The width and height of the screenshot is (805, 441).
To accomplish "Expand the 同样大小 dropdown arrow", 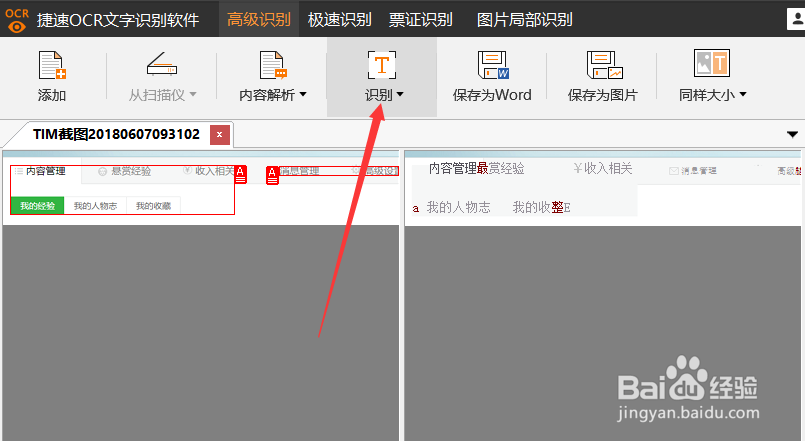I will (742, 94).
